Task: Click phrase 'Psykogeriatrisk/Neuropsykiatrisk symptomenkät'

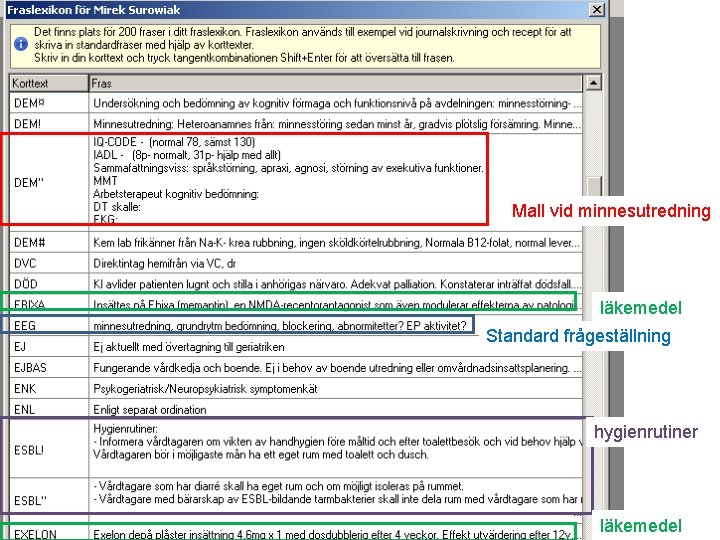Action: (x=336, y=388)
